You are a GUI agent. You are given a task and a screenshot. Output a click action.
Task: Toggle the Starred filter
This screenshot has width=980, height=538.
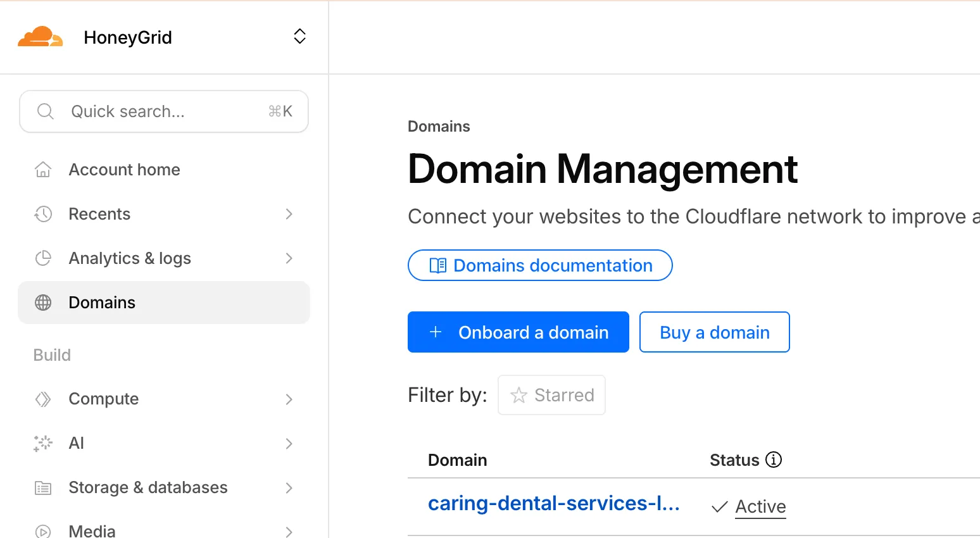[x=551, y=394]
